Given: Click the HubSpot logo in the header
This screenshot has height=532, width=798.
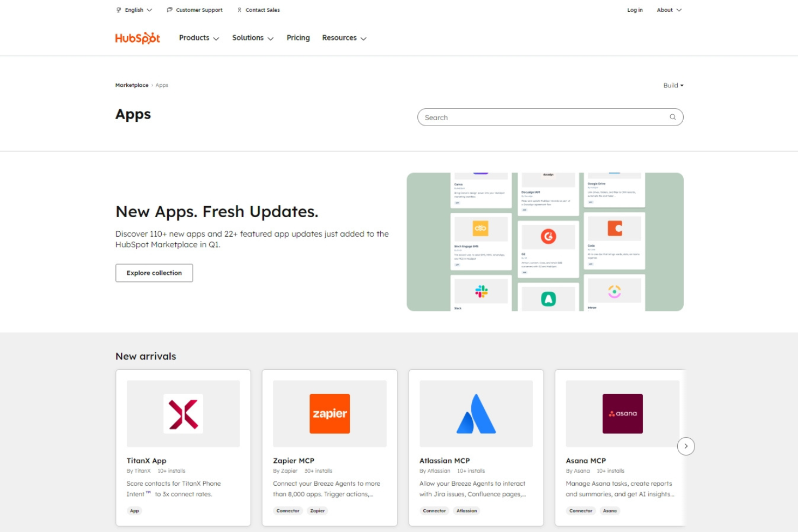Looking at the screenshot, I should [137, 38].
